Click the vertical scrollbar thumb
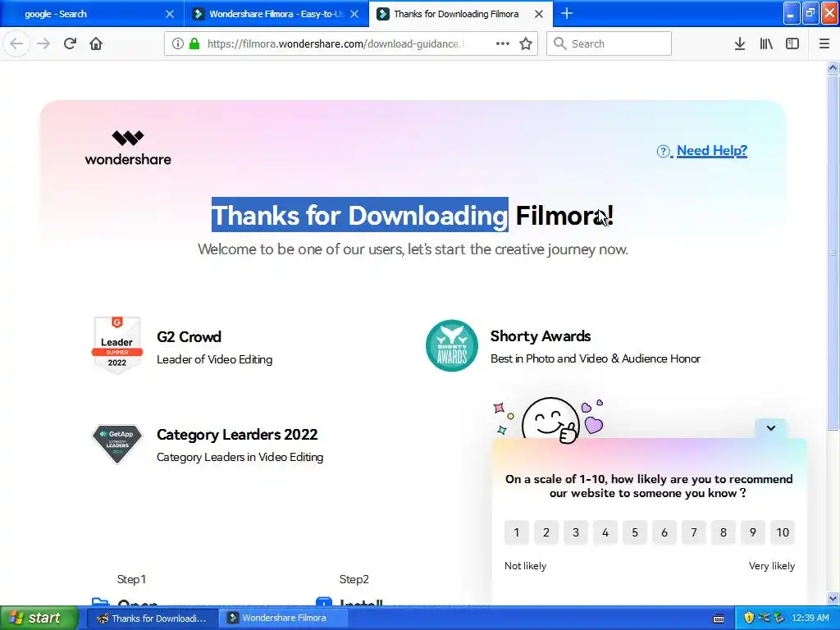 (x=833, y=252)
